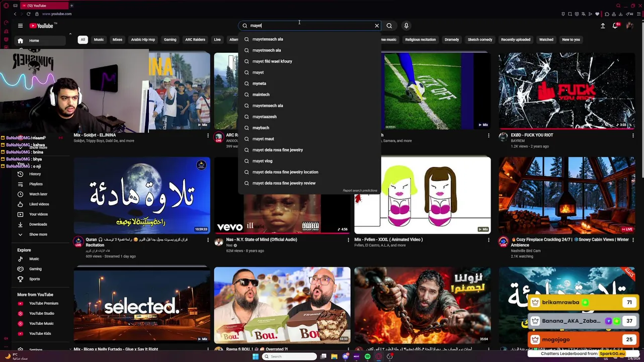
Task: Pick the 'maintech' suggestion
Action: (x=309, y=95)
